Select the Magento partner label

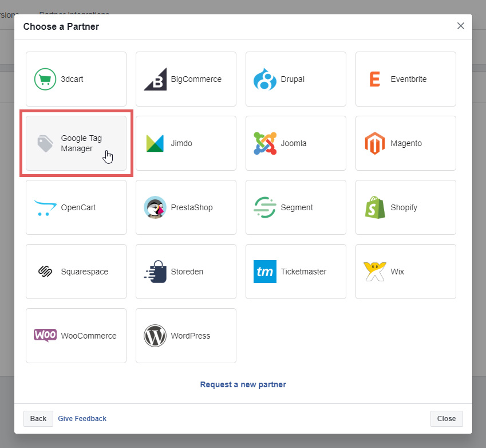pyautogui.click(x=406, y=143)
